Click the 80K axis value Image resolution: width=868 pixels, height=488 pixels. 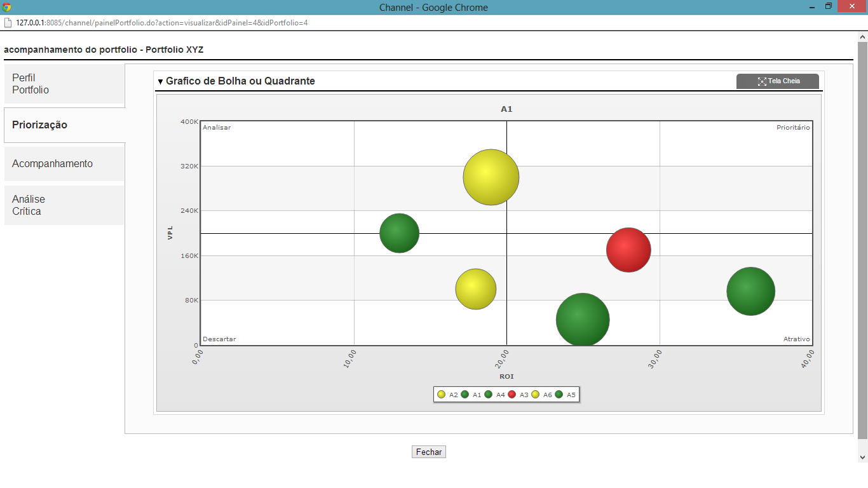(x=191, y=301)
